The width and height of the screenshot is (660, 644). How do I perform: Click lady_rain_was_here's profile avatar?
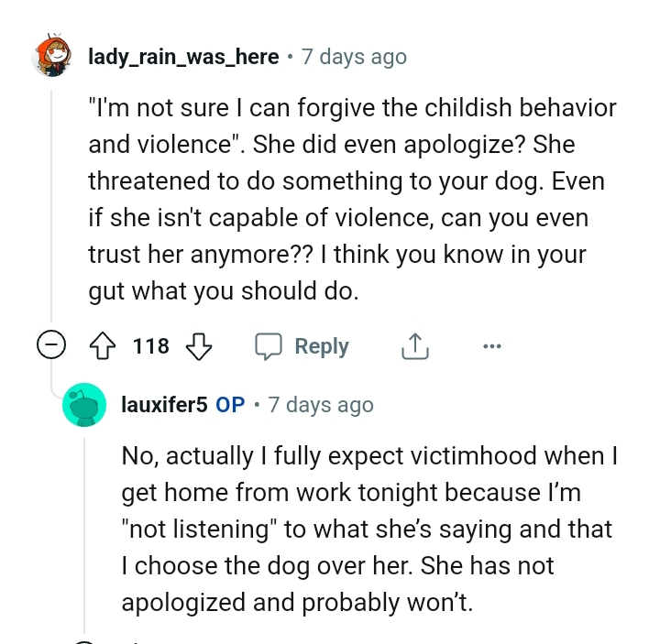[x=50, y=57]
